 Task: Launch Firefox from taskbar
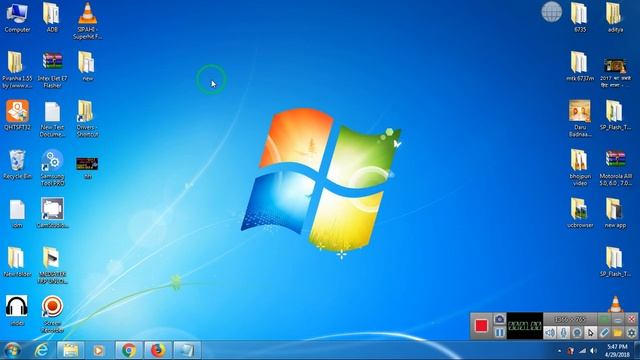(x=158, y=350)
